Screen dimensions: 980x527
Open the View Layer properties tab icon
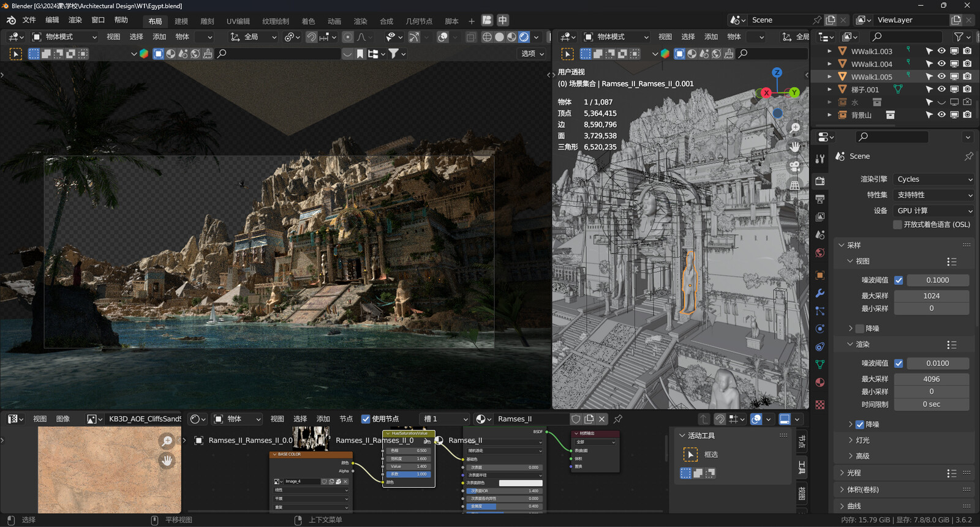[820, 217]
